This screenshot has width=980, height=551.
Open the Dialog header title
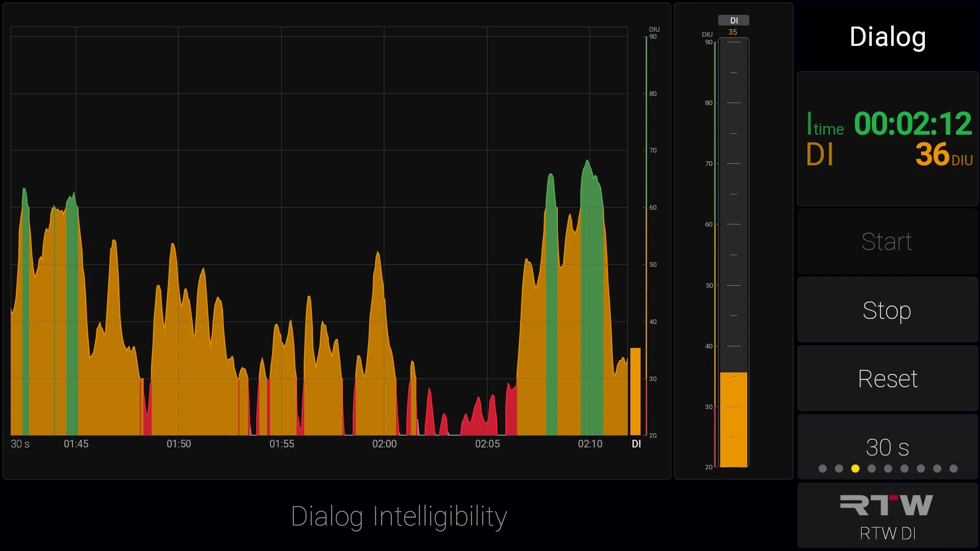[888, 37]
